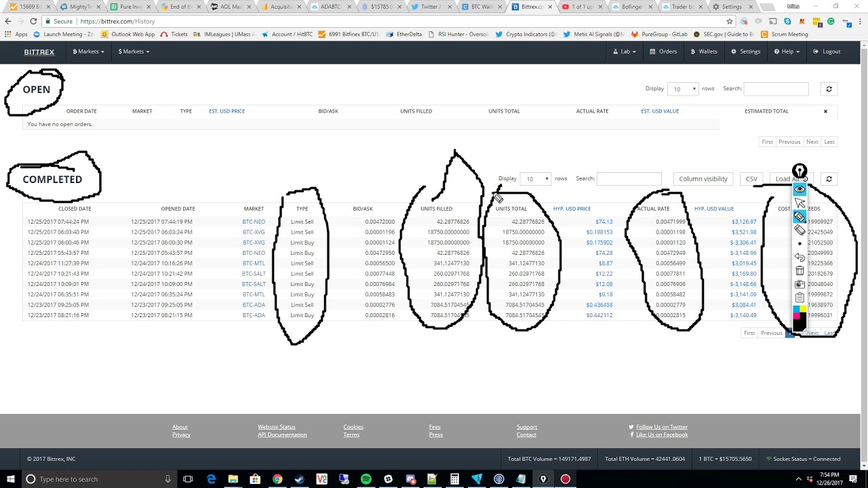The width and height of the screenshot is (868, 488).
Task: Select the highlighter pen tool in annotation toolbar
Action: click(x=800, y=217)
